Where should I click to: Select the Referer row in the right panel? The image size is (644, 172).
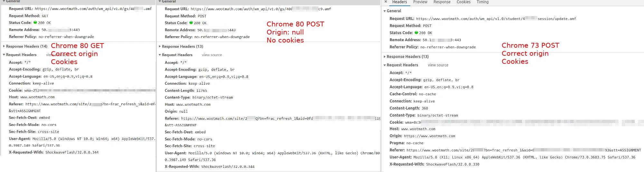[515, 150]
